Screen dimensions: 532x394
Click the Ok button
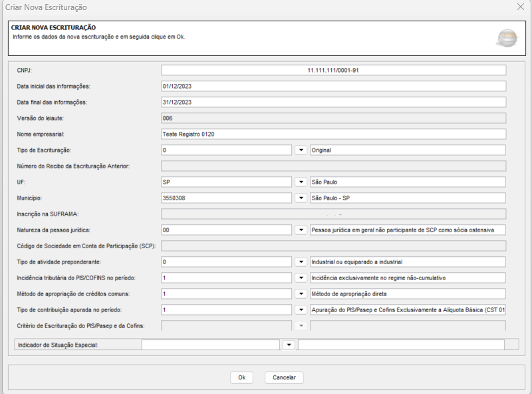[x=241, y=377]
